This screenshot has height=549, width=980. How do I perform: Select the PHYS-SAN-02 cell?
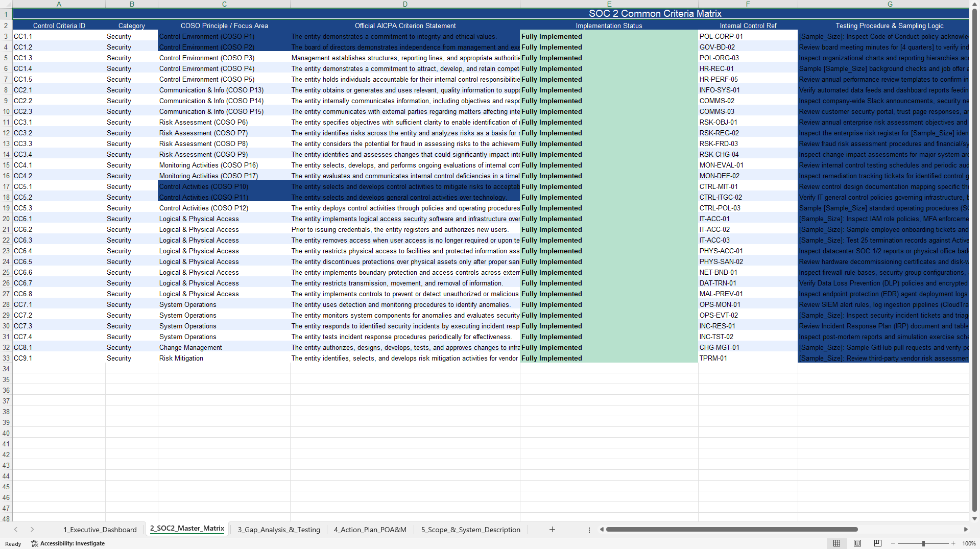[748, 261]
